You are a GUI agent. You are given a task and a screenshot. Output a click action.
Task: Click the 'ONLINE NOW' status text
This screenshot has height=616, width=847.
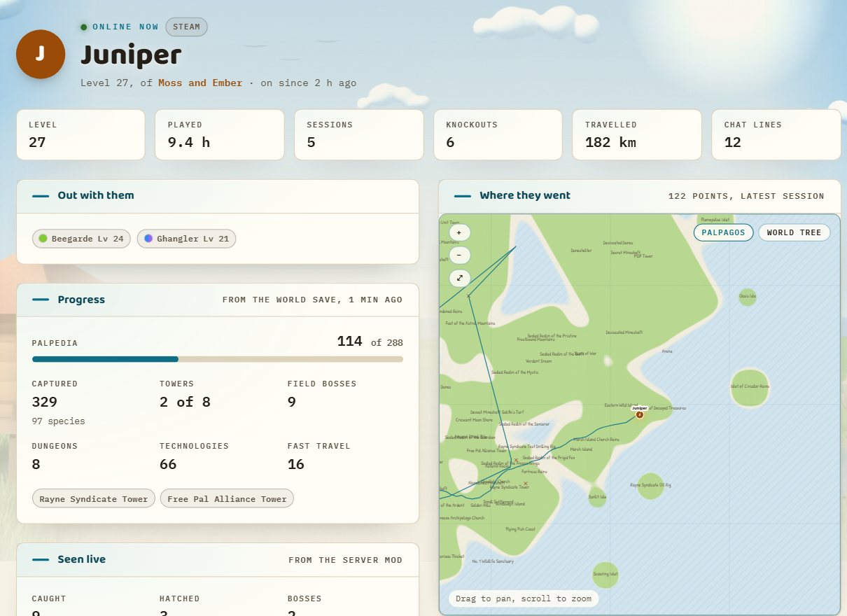pos(126,27)
